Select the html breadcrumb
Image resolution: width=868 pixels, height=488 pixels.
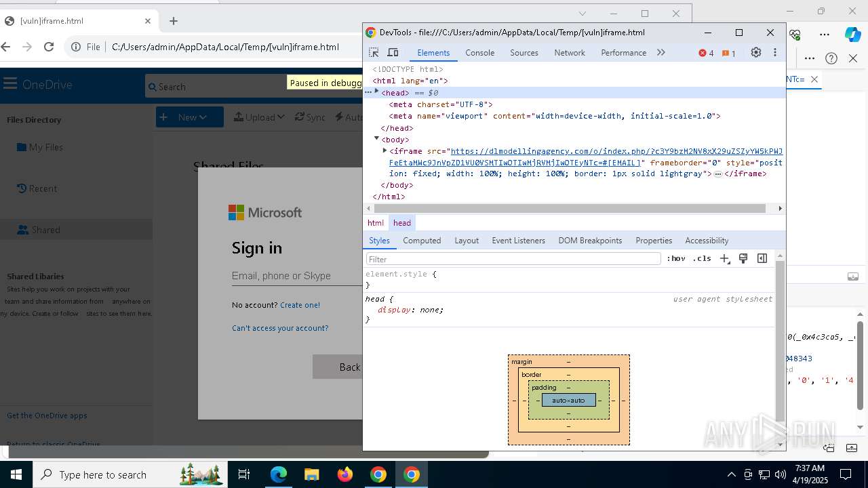point(376,223)
